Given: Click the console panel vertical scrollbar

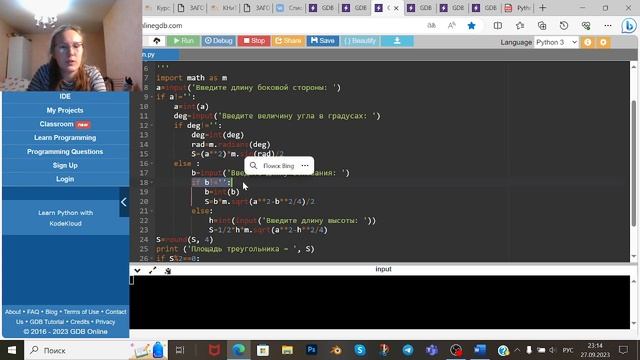Looking at the screenshot, I should pyautogui.click(x=633, y=302).
